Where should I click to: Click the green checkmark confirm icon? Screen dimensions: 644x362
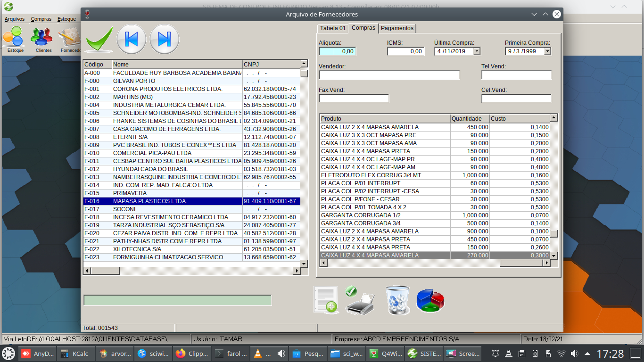[99, 40]
